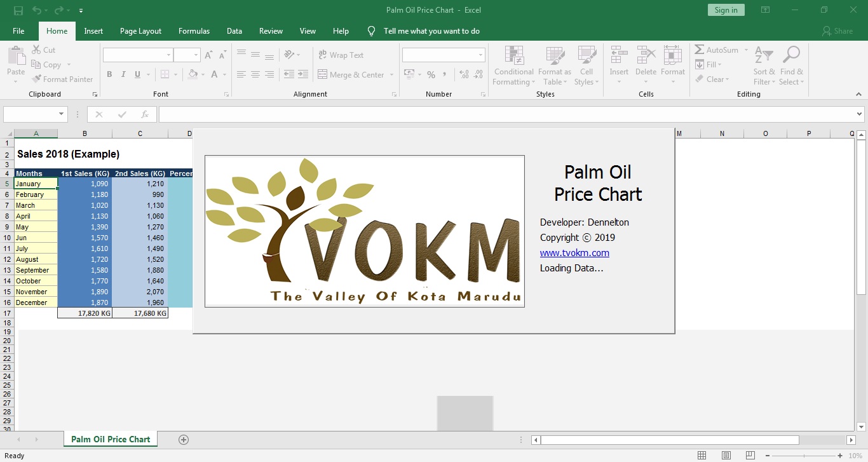Switch to Page Layout view icon in status bar
The width and height of the screenshot is (868, 462).
726,455
